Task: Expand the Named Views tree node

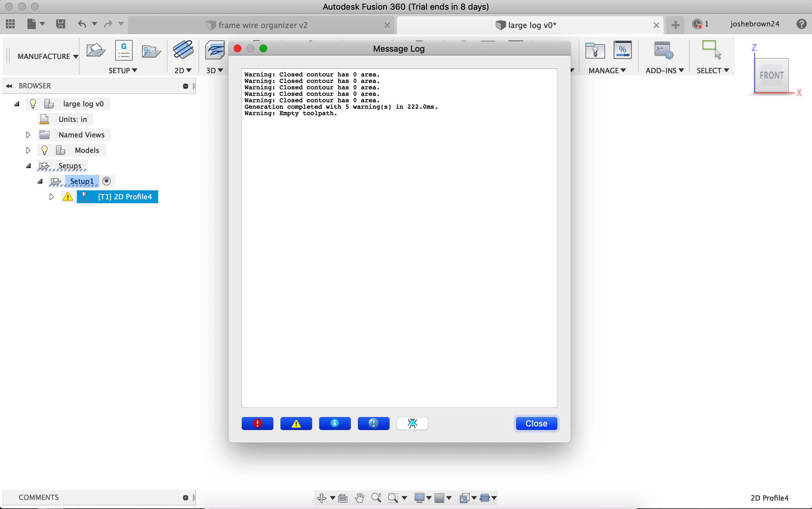Action: (28, 135)
